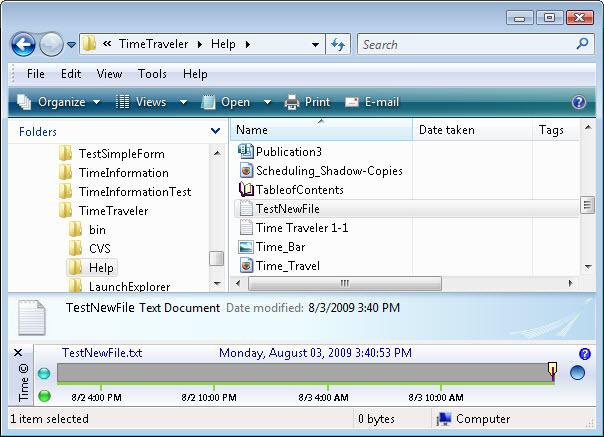
Task: Click the yellow timeline marker
Action: [x=552, y=371]
